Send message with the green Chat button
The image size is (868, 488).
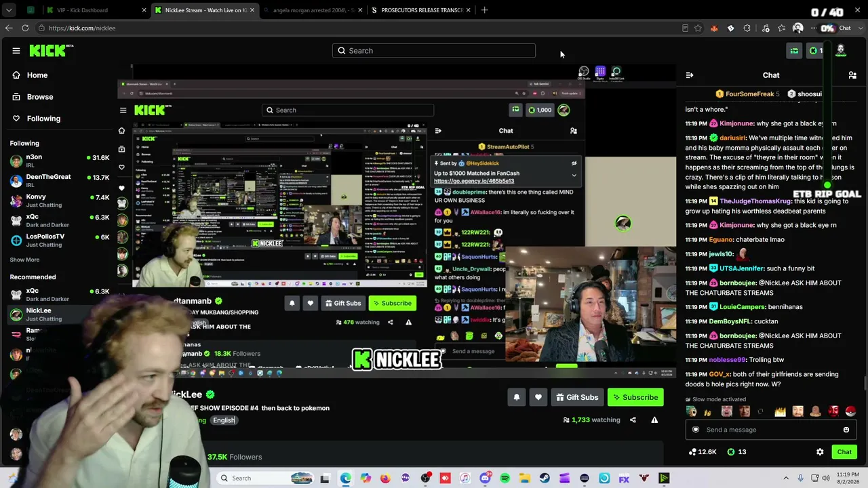[x=844, y=452]
